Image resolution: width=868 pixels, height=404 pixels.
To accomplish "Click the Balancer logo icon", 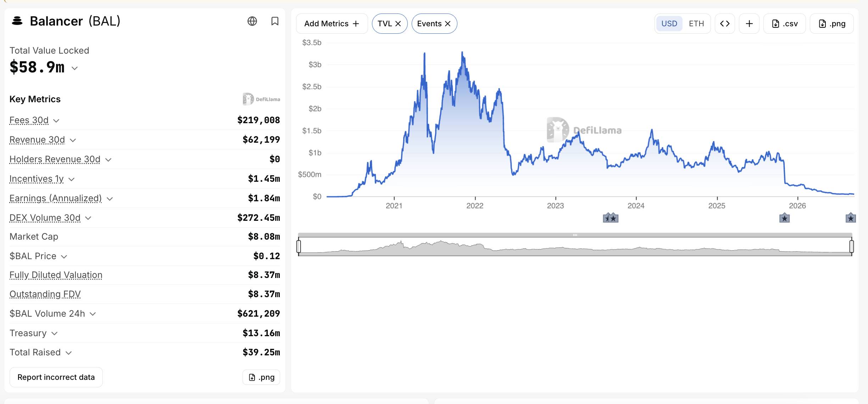I will 17,21.
